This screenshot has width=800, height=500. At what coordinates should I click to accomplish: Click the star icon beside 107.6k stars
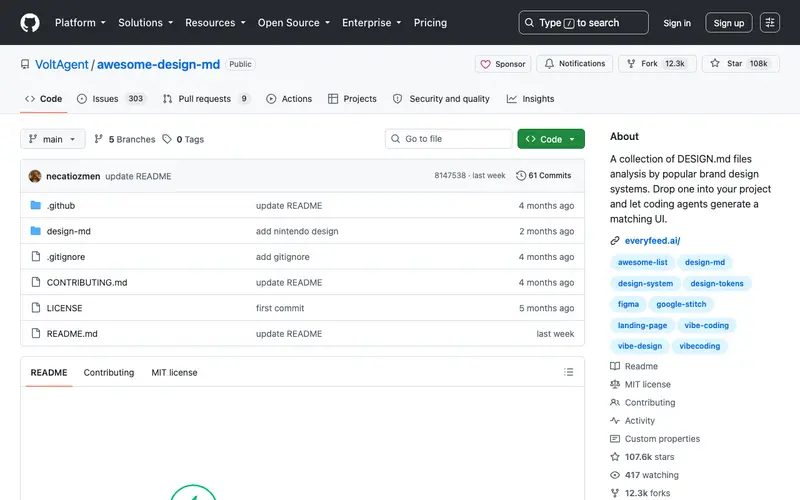pyautogui.click(x=615, y=457)
